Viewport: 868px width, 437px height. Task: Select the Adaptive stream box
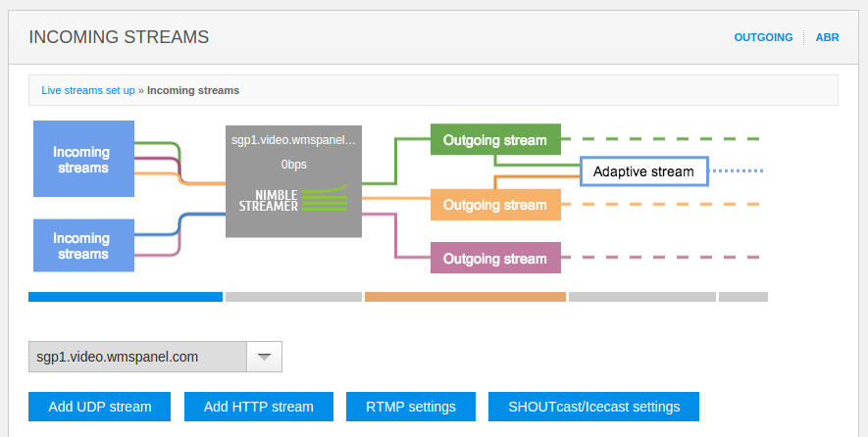[643, 171]
